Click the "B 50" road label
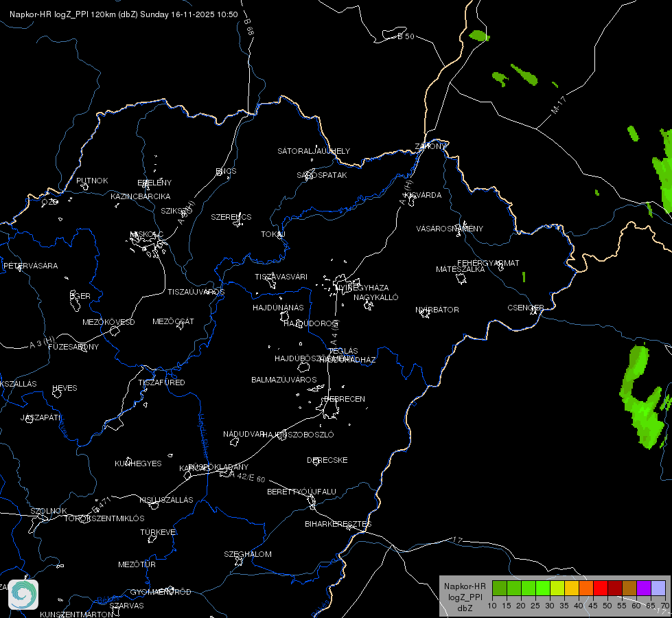The width and height of the screenshot is (672, 618). (406, 36)
